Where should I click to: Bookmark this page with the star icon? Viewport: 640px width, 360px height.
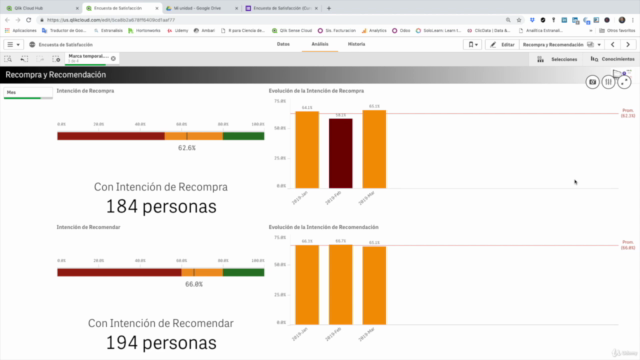(519, 20)
